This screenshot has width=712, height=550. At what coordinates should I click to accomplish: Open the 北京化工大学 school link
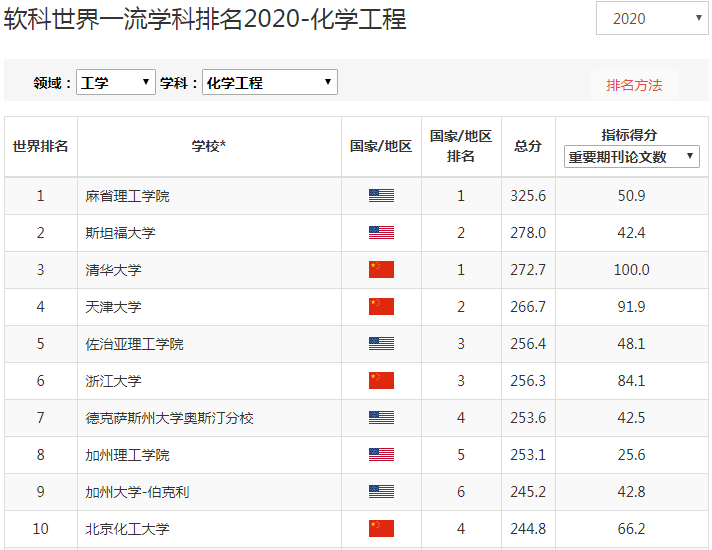[128, 529]
